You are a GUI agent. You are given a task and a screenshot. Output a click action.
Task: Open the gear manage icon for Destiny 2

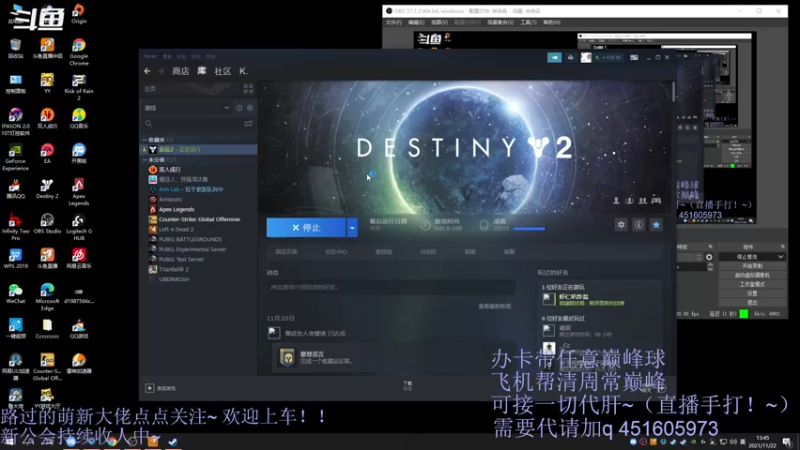click(621, 224)
